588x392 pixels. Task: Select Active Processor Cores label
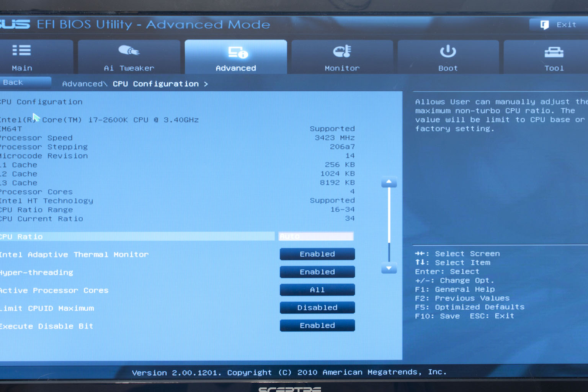pos(54,291)
